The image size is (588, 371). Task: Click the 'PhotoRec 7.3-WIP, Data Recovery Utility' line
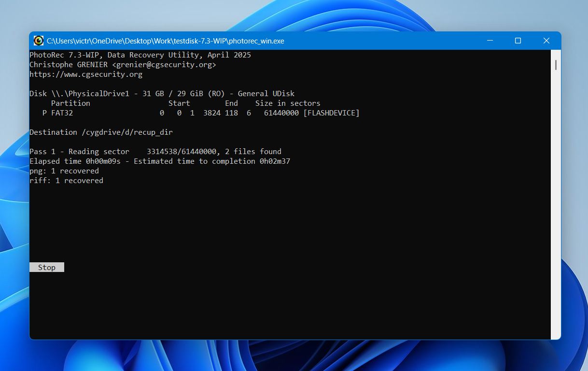click(140, 55)
